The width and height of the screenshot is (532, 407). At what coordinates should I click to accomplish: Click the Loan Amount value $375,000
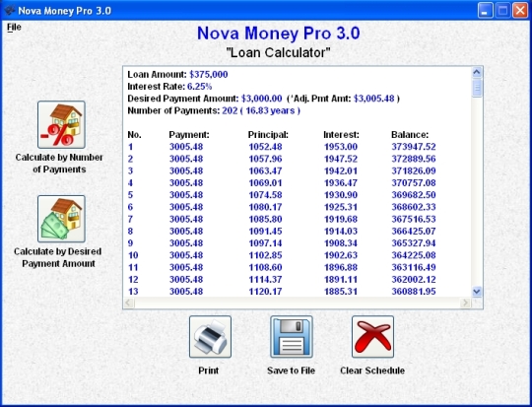pos(209,74)
